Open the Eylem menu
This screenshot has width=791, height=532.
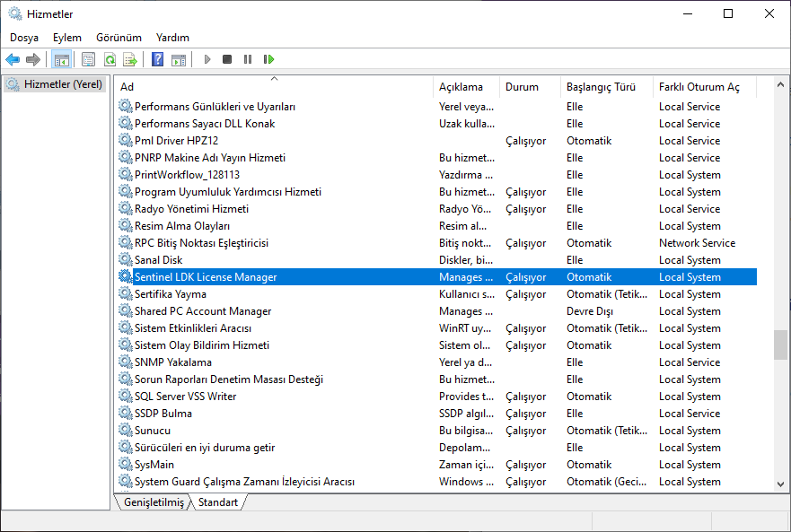tap(66, 38)
